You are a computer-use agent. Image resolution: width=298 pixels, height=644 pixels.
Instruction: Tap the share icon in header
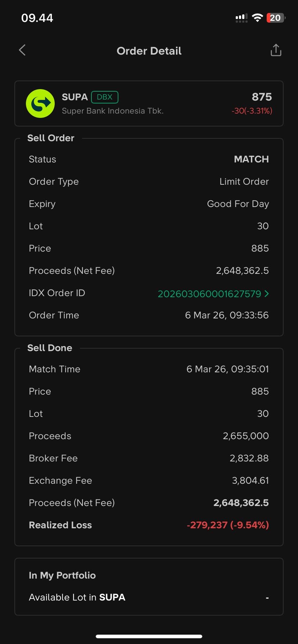(276, 50)
